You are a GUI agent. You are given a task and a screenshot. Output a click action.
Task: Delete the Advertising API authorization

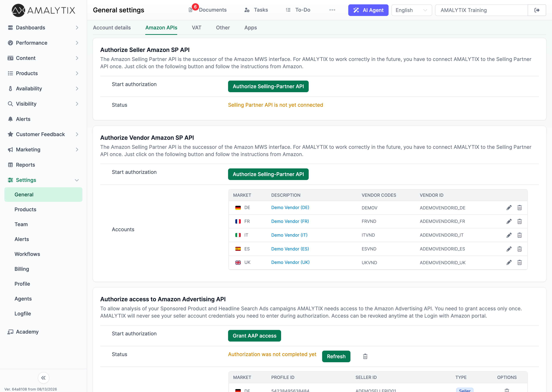365,356
